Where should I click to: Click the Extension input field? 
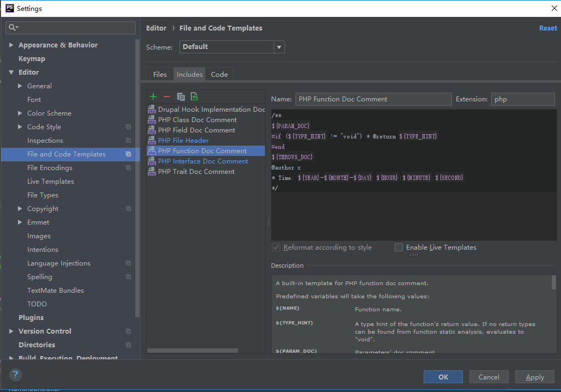coord(523,99)
